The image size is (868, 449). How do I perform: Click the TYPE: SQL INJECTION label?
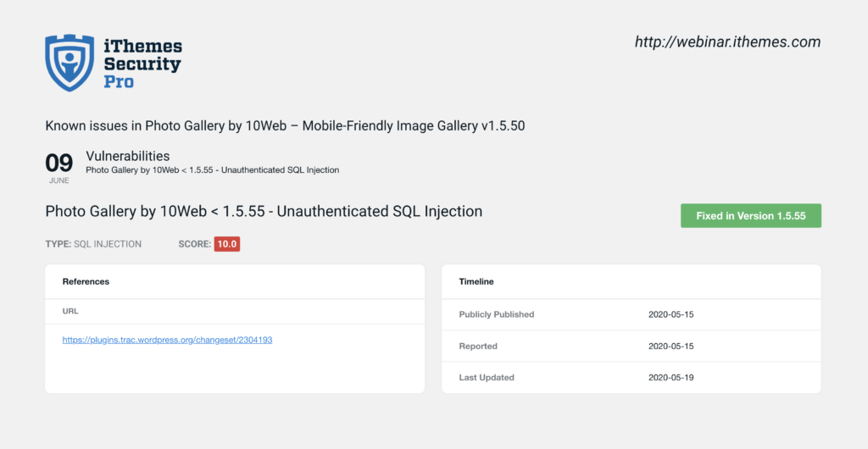click(93, 244)
